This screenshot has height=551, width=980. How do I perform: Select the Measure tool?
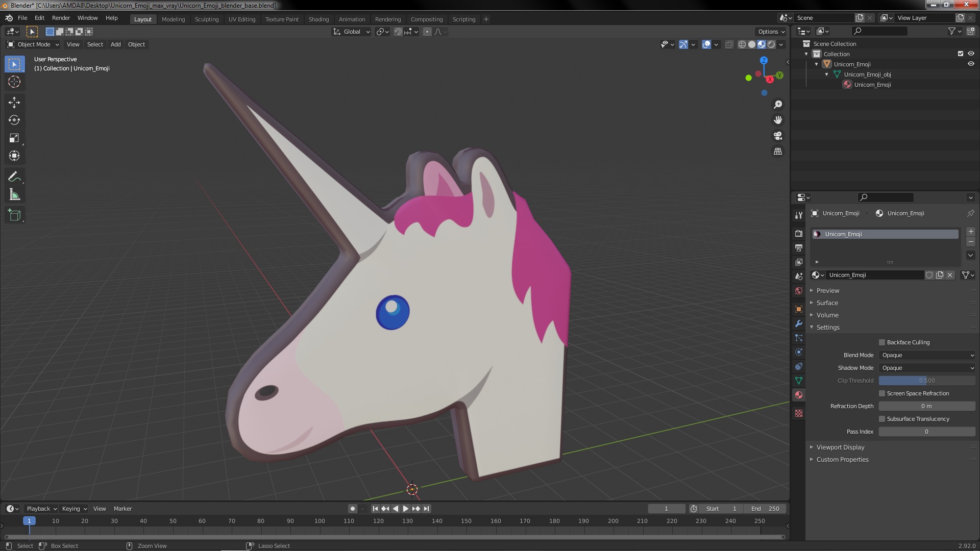(x=14, y=194)
